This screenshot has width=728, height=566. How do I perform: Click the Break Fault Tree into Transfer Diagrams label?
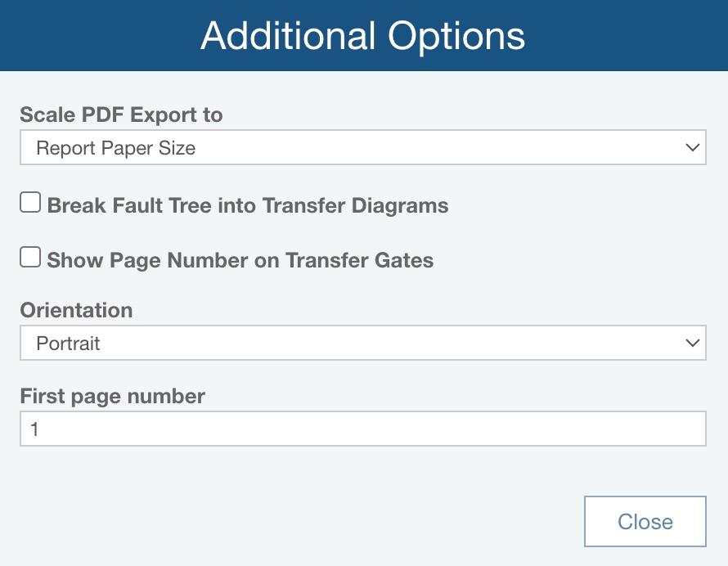pos(248,205)
